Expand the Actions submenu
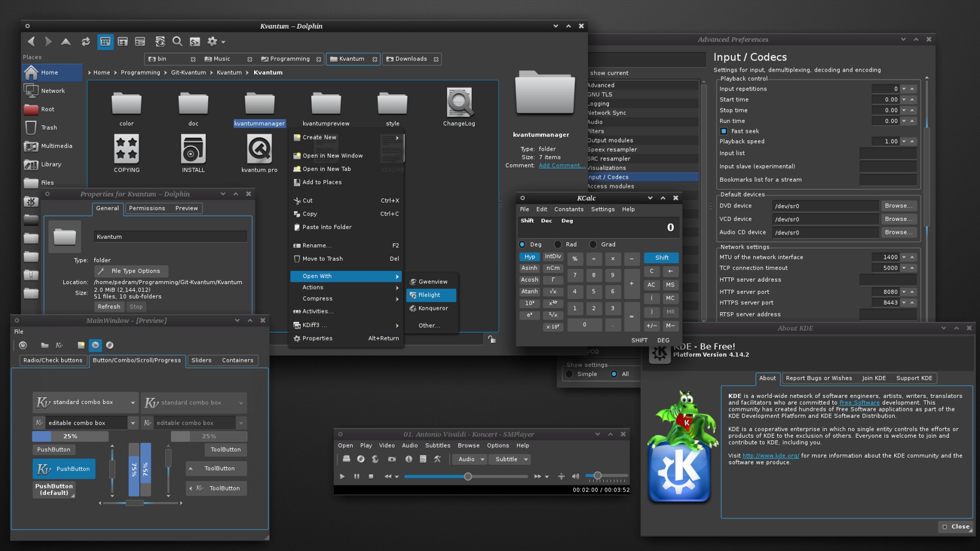980x551 pixels. click(x=347, y=288)
